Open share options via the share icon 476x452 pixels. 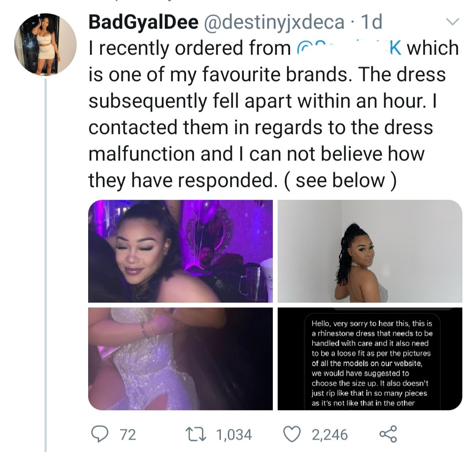click(388, 434)
